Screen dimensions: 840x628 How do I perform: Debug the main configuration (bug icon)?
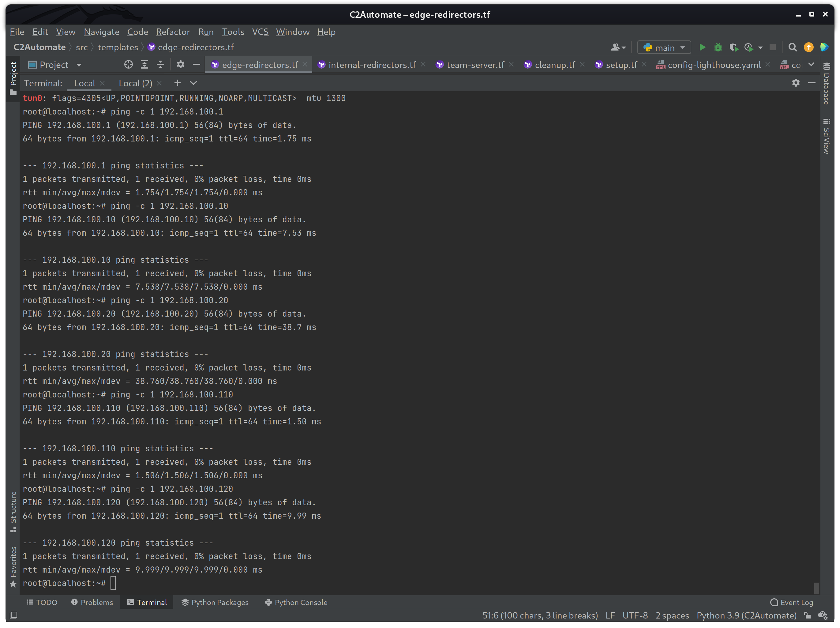pos(718,47)
